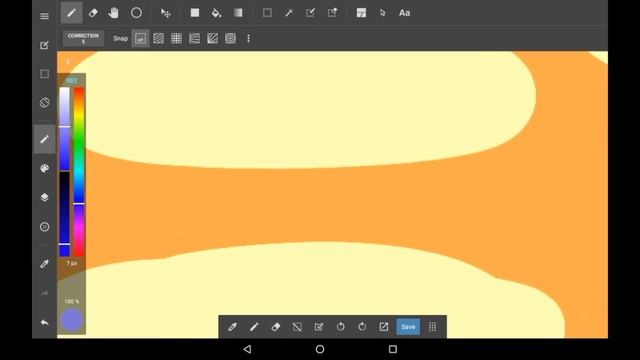Tap the 100 % opacity value
This screenshot has height=360, width=640.
point(71,301)
